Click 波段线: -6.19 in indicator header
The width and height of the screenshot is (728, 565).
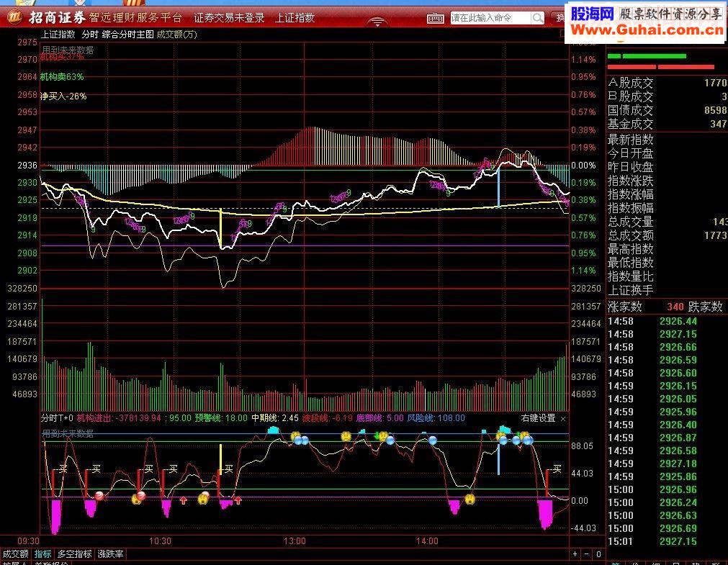pyautogui.click(x=328, y=418)
